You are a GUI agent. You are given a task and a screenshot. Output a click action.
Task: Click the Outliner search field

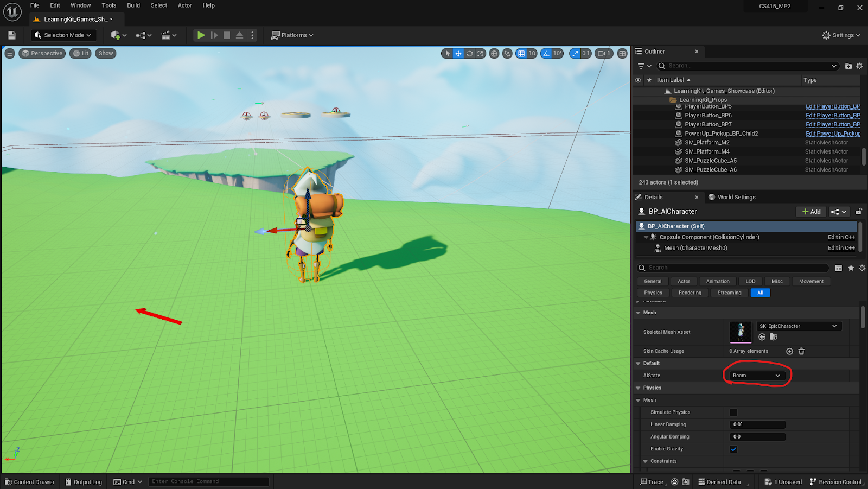click(749, 66)
